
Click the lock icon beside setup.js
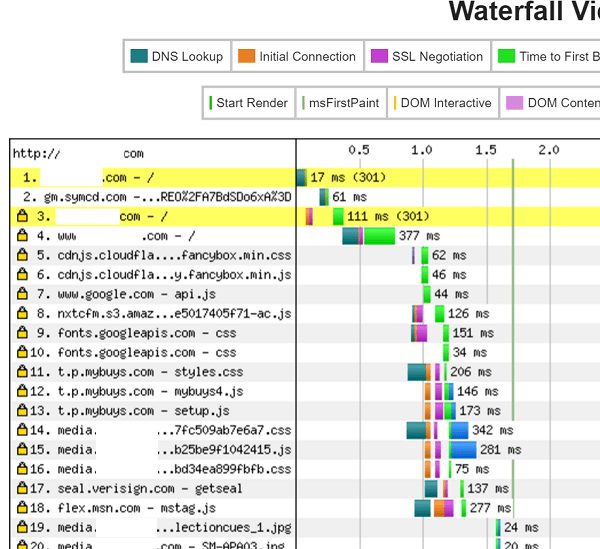point(23,410)
